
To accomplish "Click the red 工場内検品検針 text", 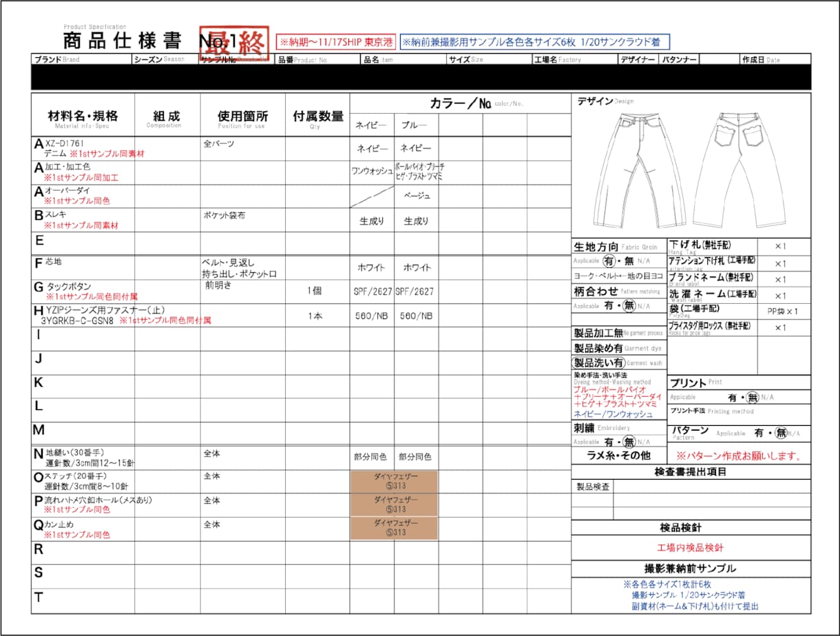I will click(x=691, y=548).
